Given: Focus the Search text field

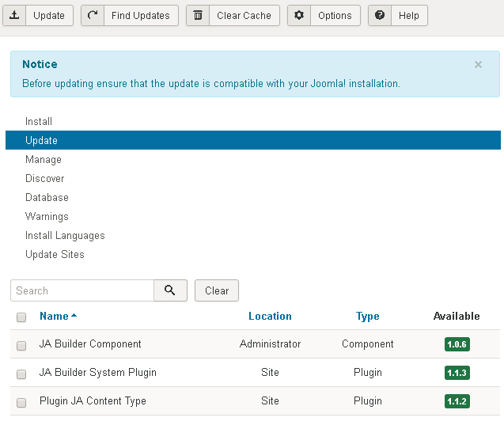Looking at the screenshot, I should click(82, 291).
